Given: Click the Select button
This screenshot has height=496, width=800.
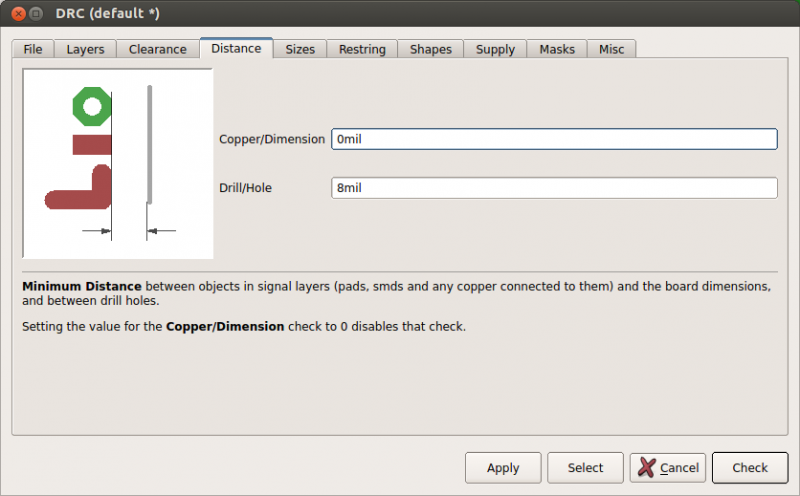Looking at the screenshot, I should [585, 467].
